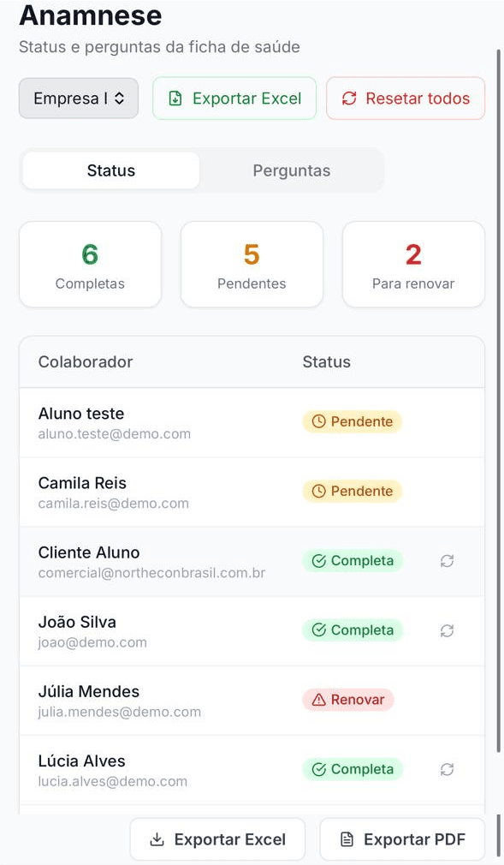This screenshot has height=865, width=504.
Task: Click the reset icon next to Cliente Aluno
Action: [x=447, y=561]
